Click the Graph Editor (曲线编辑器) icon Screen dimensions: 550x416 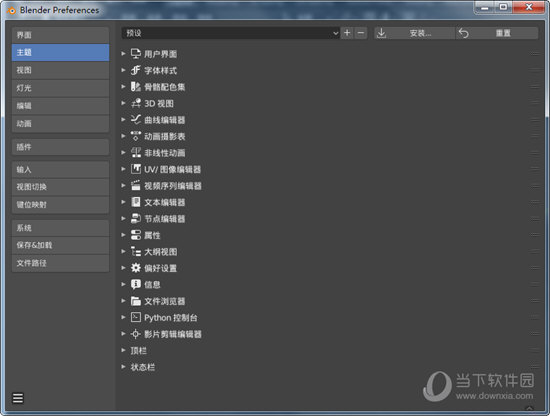click(135, 120)
